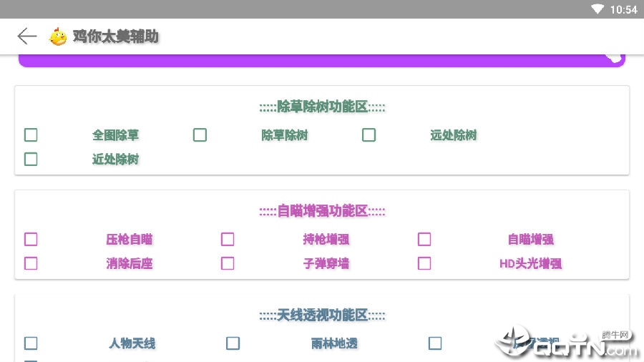Enable HD头光增强 checkbox
644x362 pixels.
point(424,263)
